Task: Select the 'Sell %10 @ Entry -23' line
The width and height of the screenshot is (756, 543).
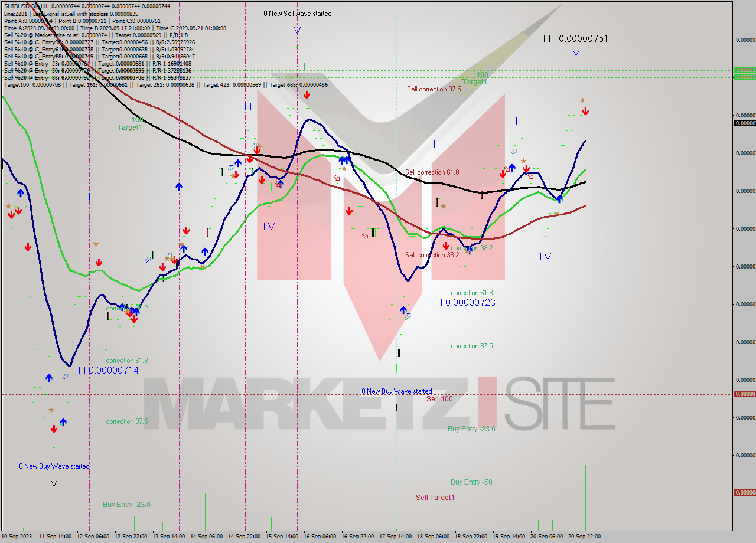Action: click(x=97, y=63)
